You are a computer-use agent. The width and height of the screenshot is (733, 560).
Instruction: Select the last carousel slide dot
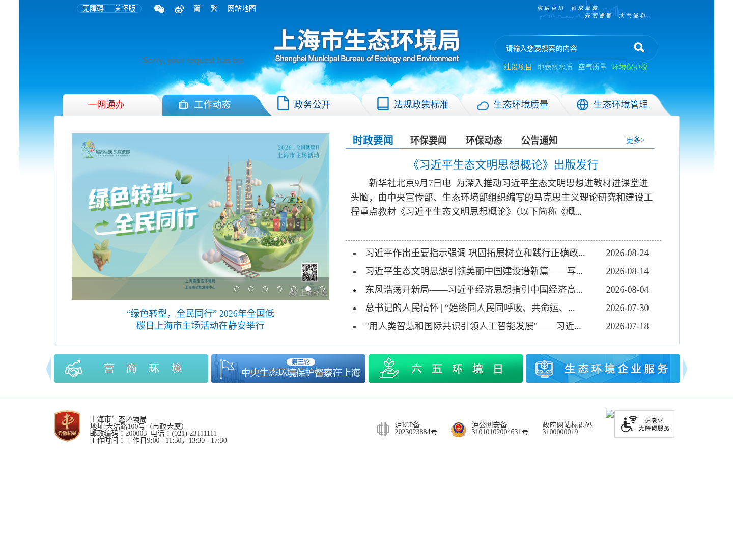coord(322,289)
